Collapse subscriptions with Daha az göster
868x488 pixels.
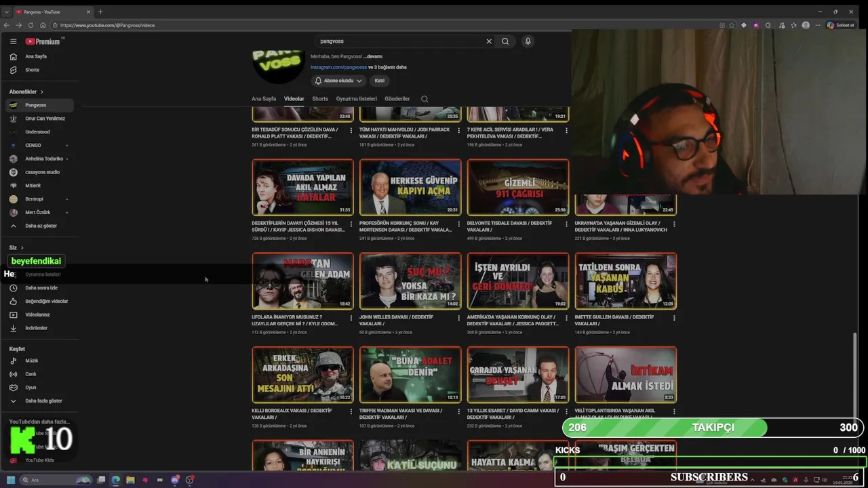pyautogui.click(x=39, y=226)
